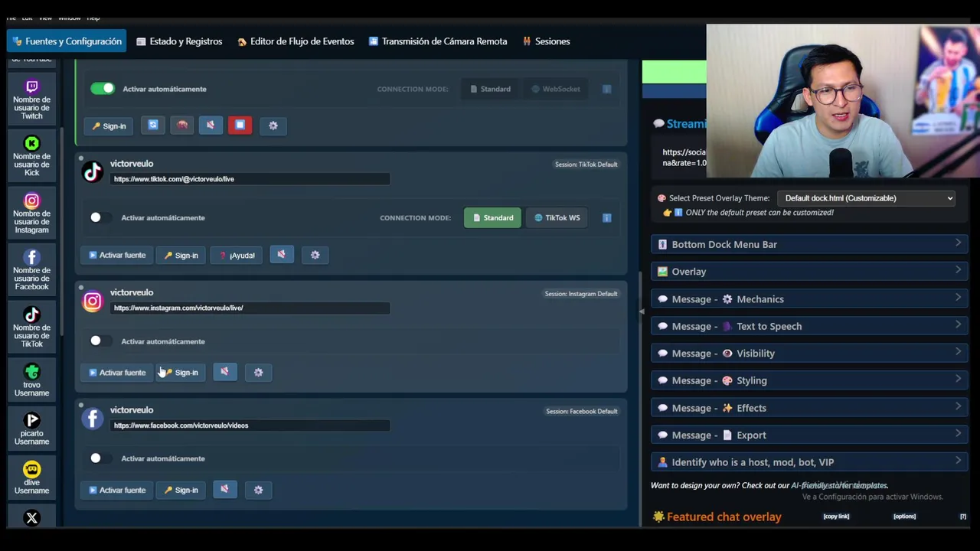Click Sign-in in the active top source row
This screenshot has width=980, height=551.
click(109, 126)
